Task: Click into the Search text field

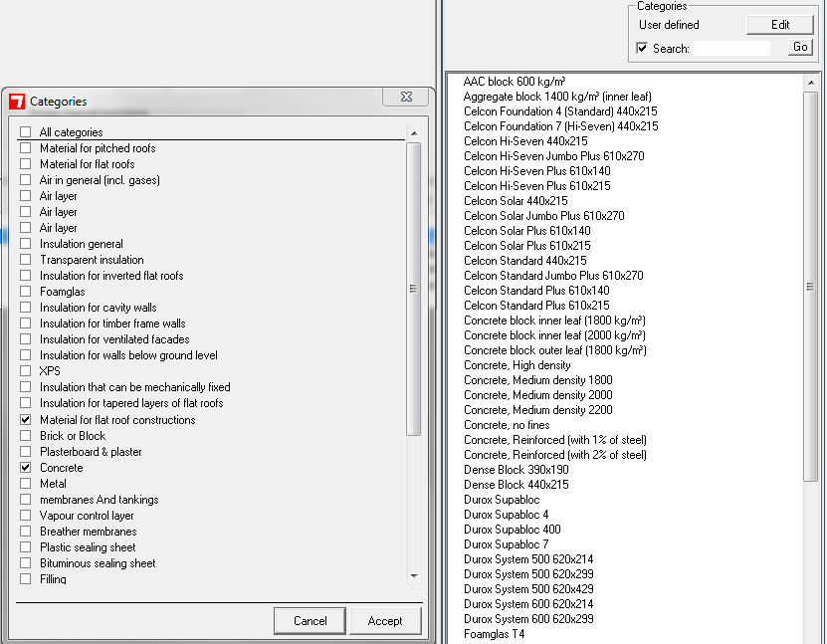Action: 731,48
